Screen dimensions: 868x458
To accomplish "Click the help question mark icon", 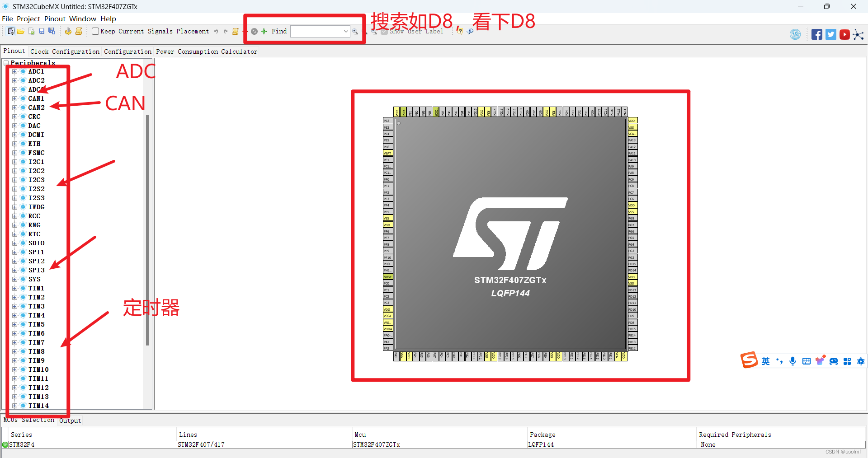I will 460,31.
